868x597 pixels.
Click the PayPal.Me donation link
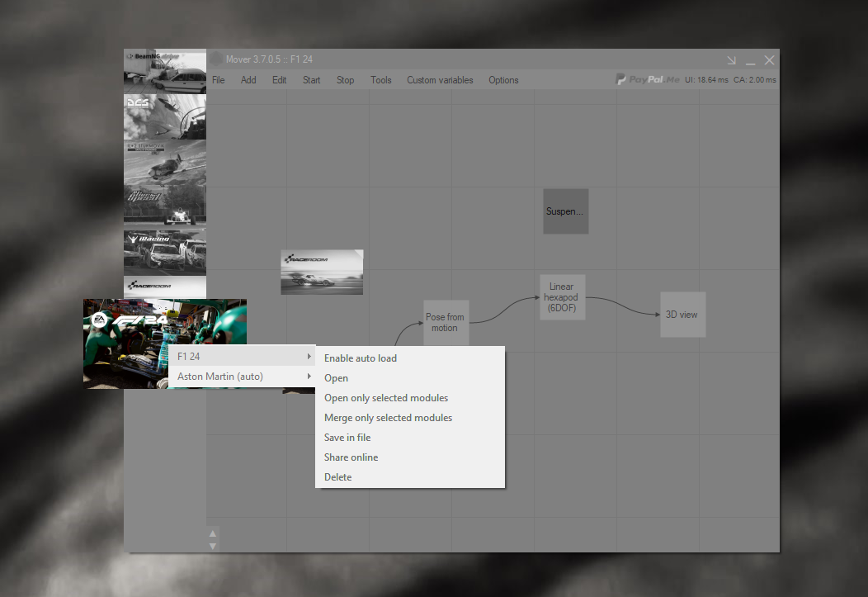[648, 80]
